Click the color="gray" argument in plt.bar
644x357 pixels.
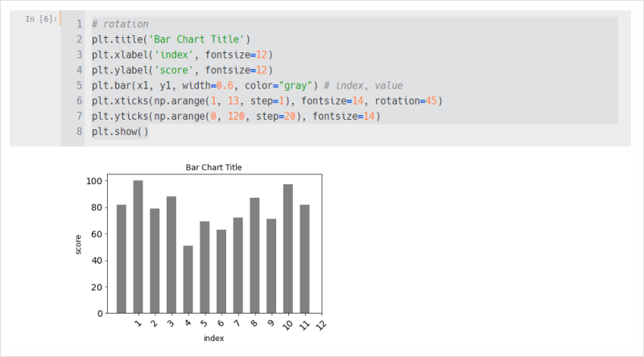point(279,86)
